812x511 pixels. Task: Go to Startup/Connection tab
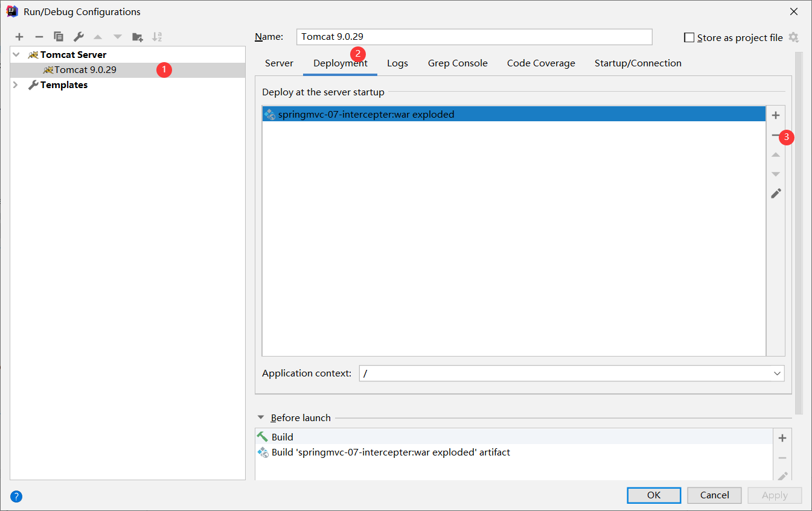click(x=638, y=63)
